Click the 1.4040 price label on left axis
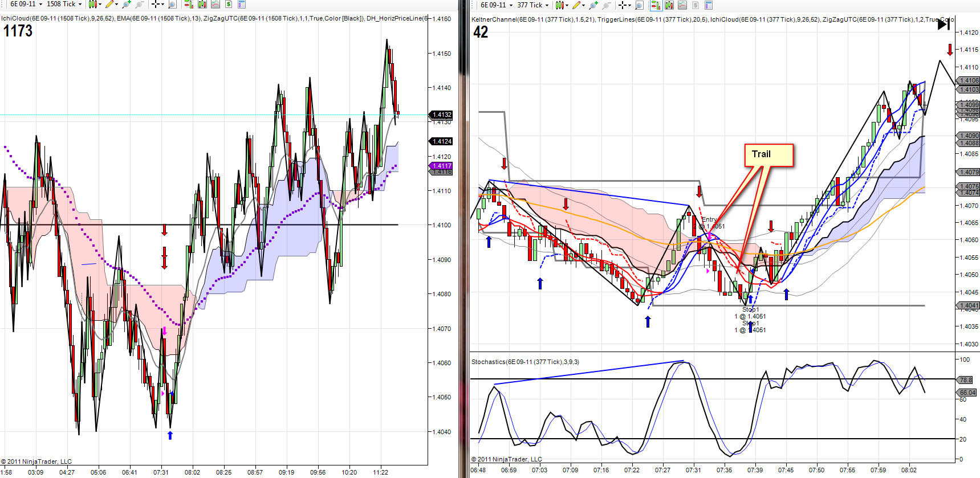Image resolution: width=980 pixels, height=478 pixels. tap(442, 432)
